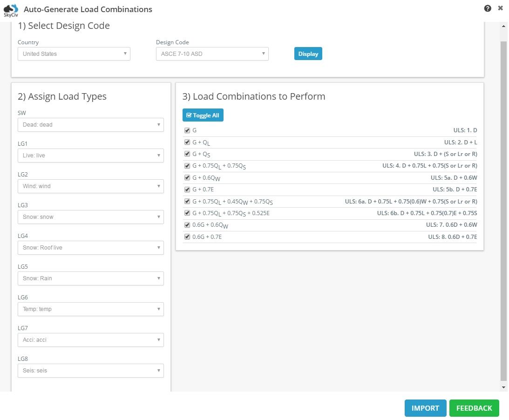
Task: Toggle the G + 0.7E combination checkbox
Action: pos(187,190)
